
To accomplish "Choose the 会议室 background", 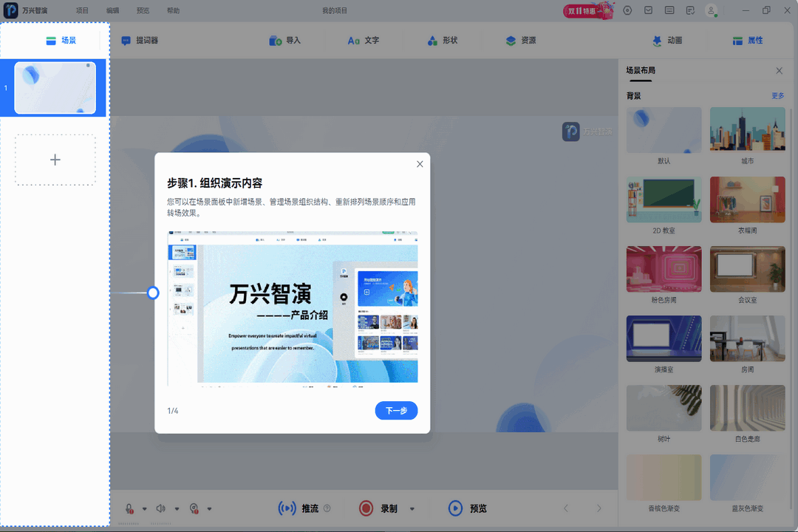I will [x=748, y=269].
